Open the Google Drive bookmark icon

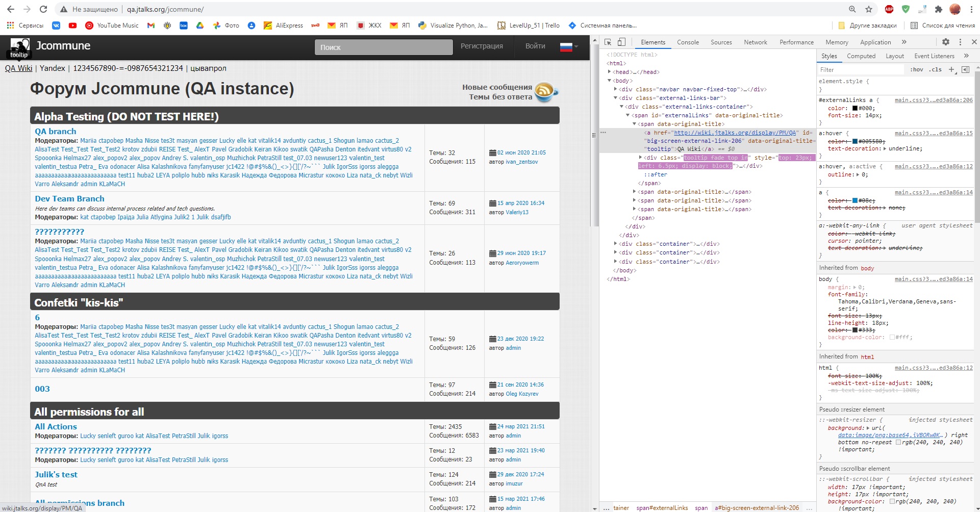[x=200, y=25]
